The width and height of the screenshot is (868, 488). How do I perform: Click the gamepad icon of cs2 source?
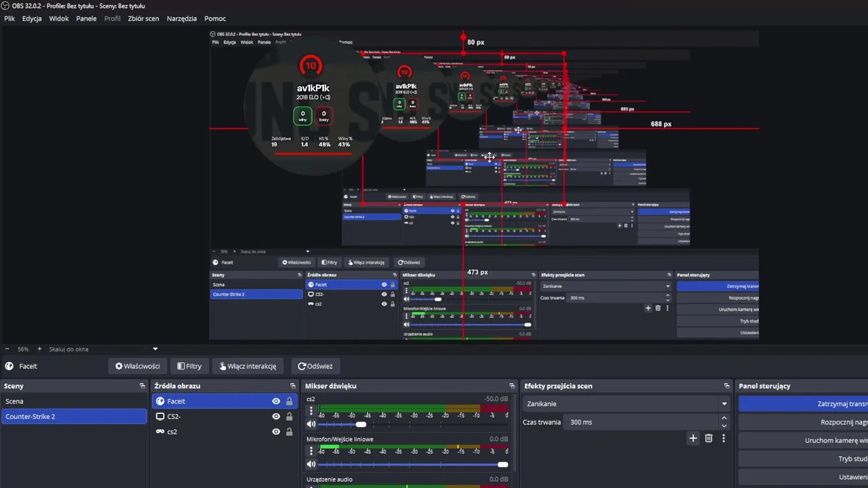point(160,432)
